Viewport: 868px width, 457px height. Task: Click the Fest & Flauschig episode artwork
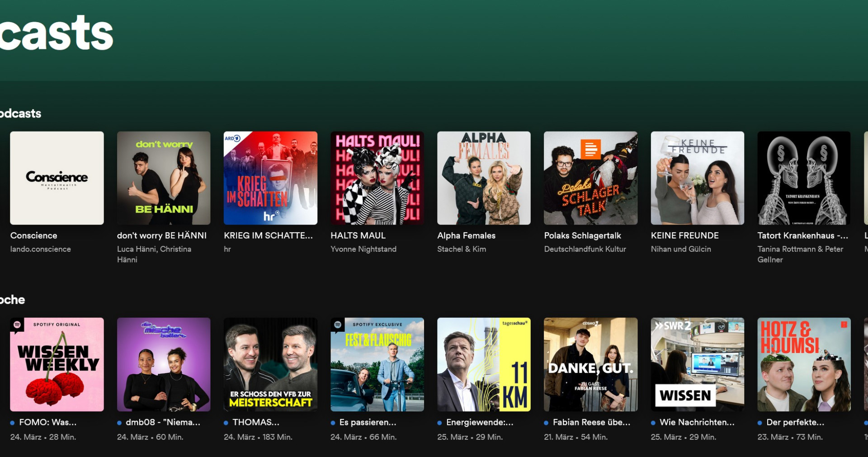377,364
